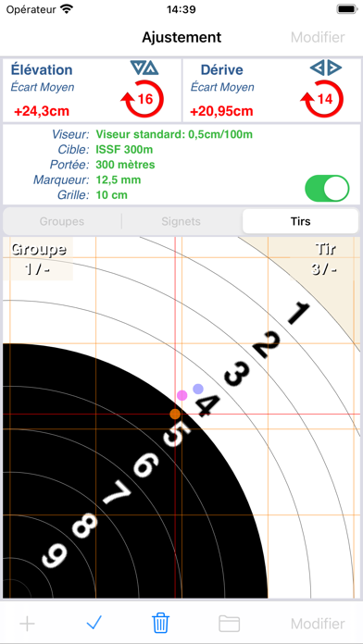Tap the Dérive left triangle arrow
The image size is (363, 644).
coord(318,68)
